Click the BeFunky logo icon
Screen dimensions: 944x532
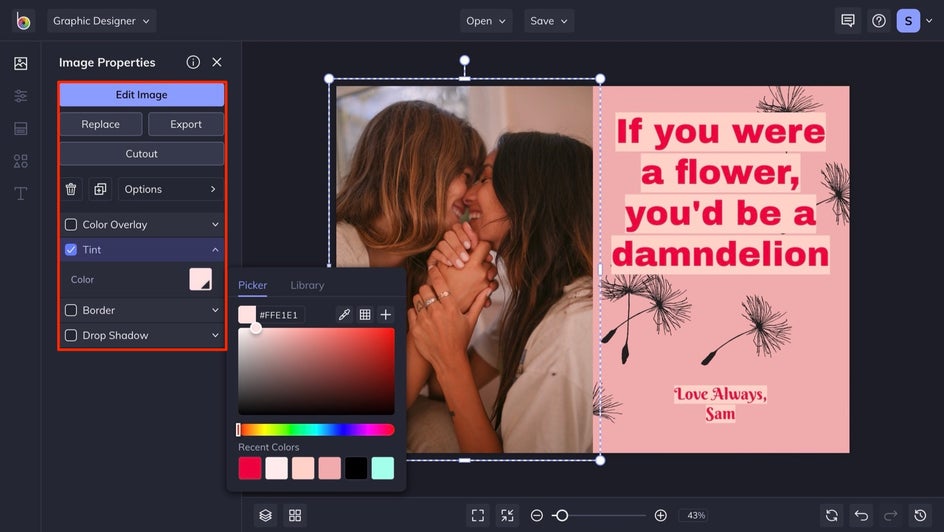tap(23, 21)
